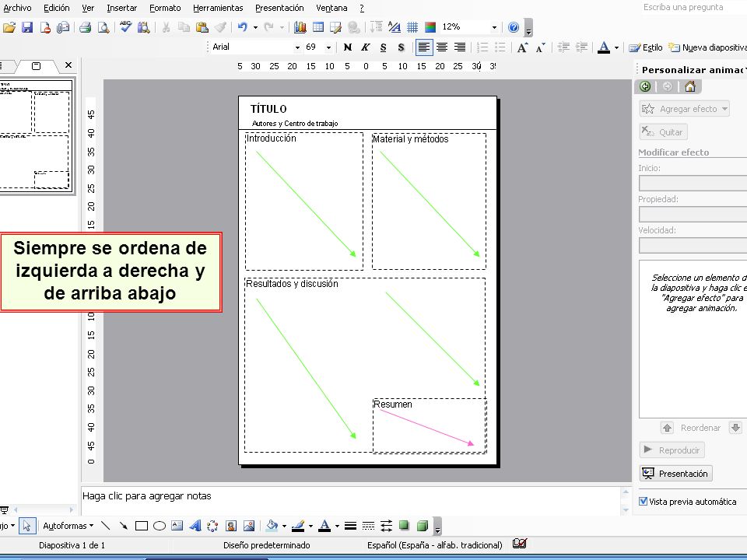The height and width of the screenshot is (560, 747).
Task: Activate the format painter brush icon
Action: pos(220,27)
